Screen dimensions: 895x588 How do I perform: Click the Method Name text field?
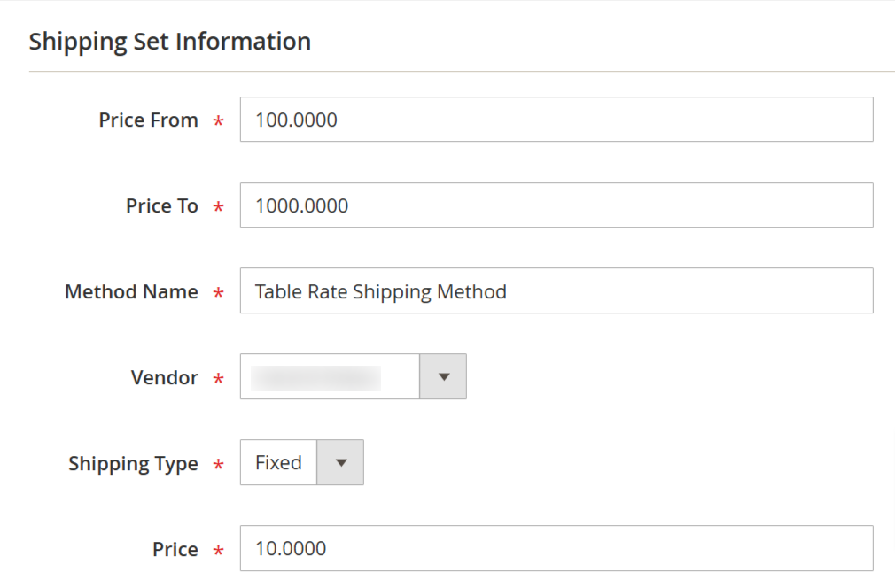(556, 291)
